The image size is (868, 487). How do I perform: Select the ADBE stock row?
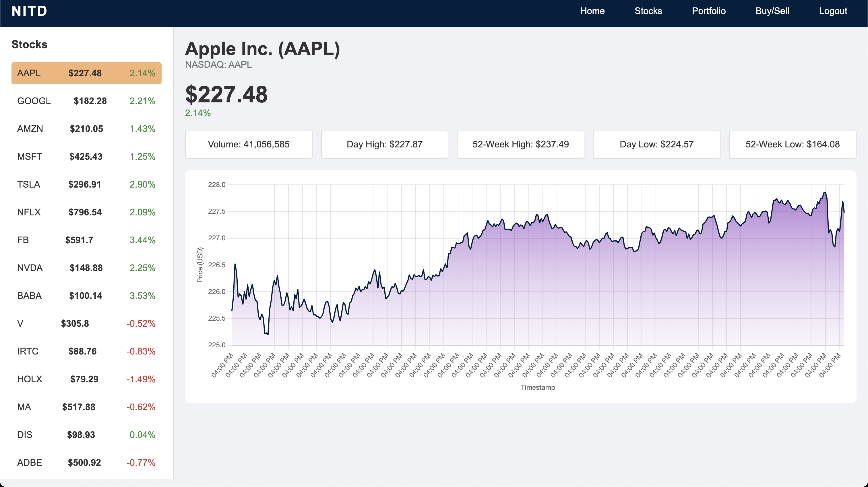(86, 462)
